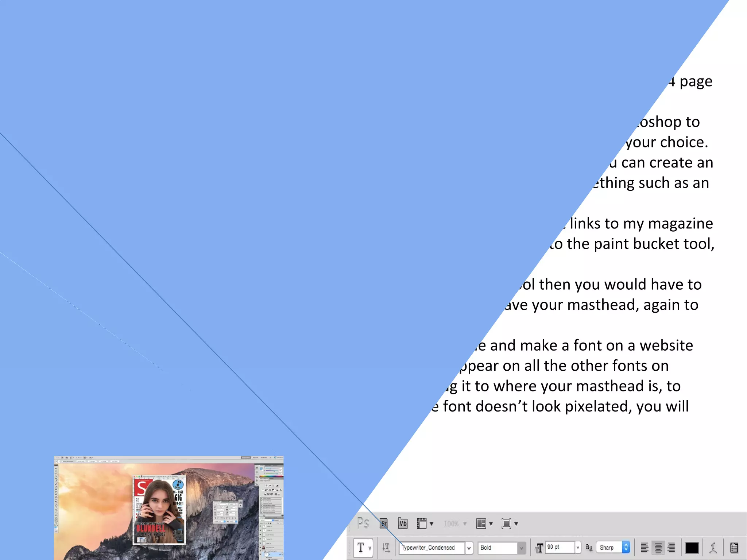Expand the Bold font style dropdown
This screenshot has height=560, width=747.
522,548
